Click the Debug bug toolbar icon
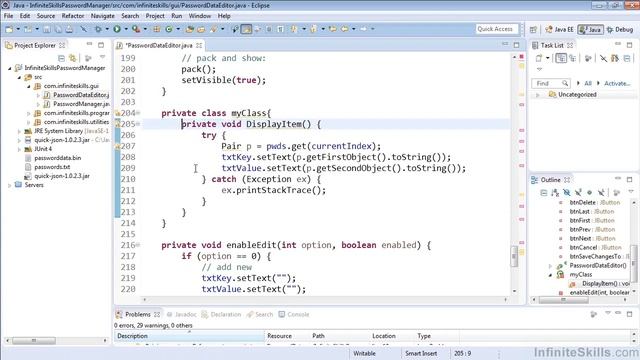This screenshot has height=360, width=640. pyautogui.click(x=98, y=29)
